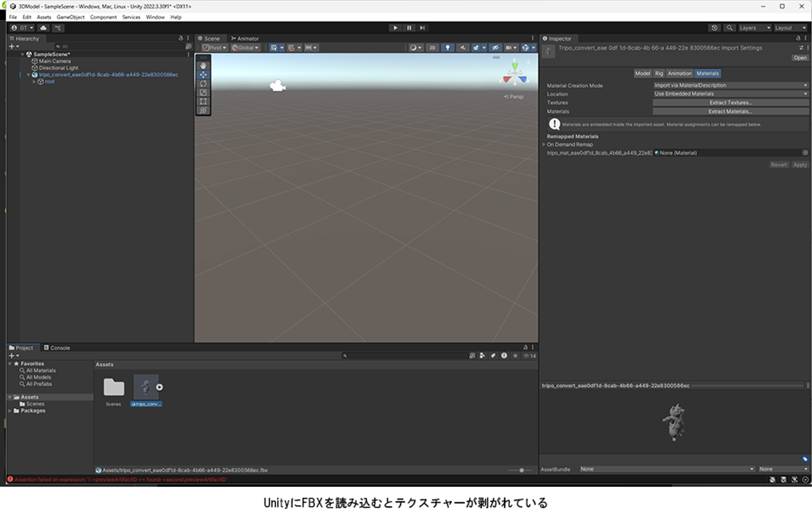Toggle Hierarchy panel lock
Viewport: 812px width, 514px height.
180,38
